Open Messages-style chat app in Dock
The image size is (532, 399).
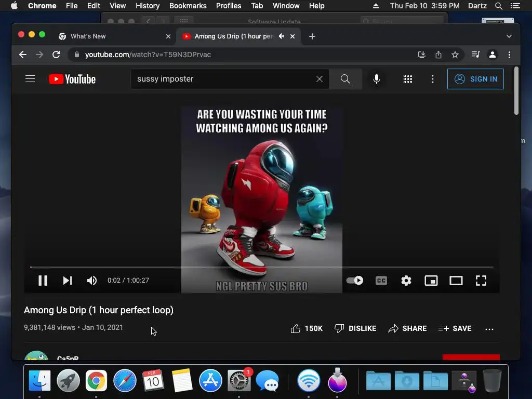click(268, 381)
